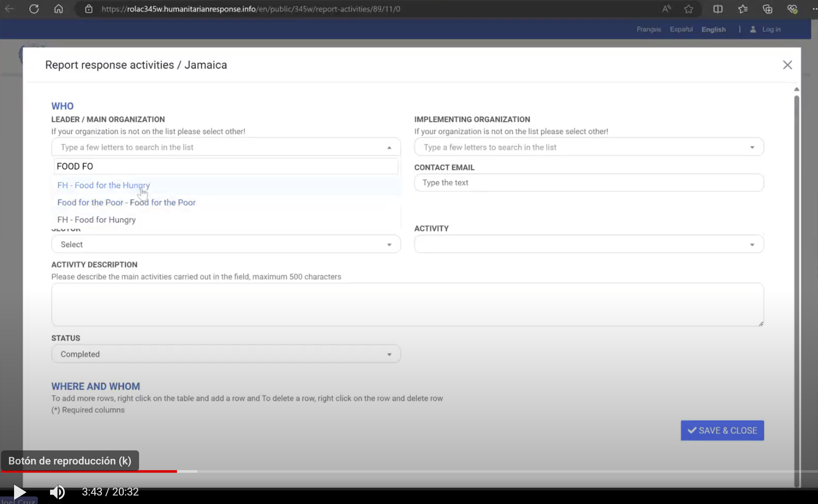This screenshot has height=504, width=818.
Task: Click the Log in menu item
Action: click(771, 29)
